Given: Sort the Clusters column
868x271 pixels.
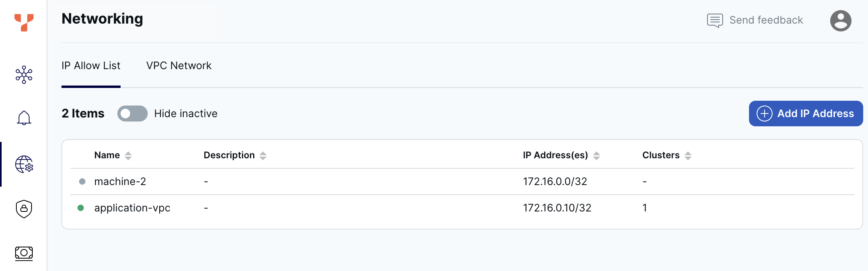Looking at the screenshot, I should tap(688, 155).
